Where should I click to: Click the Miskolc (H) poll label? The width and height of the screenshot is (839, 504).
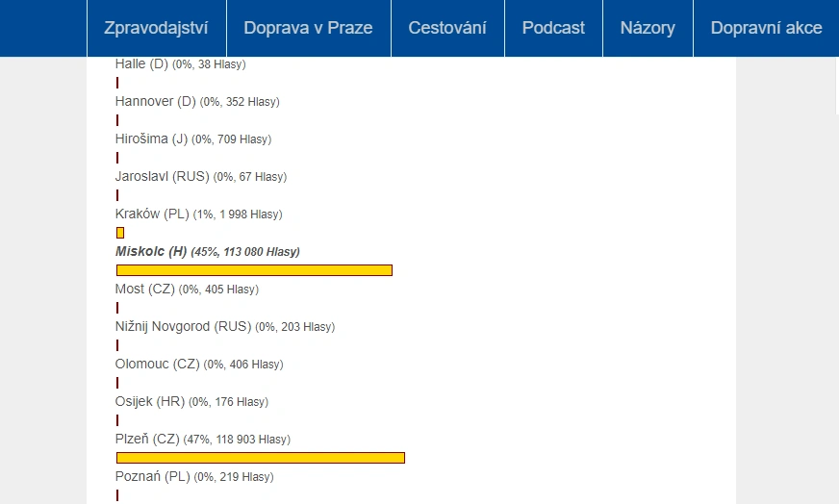[x=151, y=252]
